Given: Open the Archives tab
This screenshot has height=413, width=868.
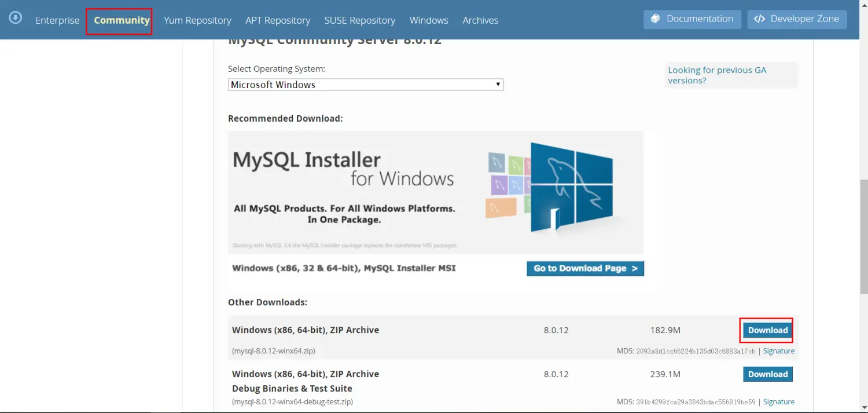Looking at the screenshot, I should pyautogui.click(x=480, y=20).
